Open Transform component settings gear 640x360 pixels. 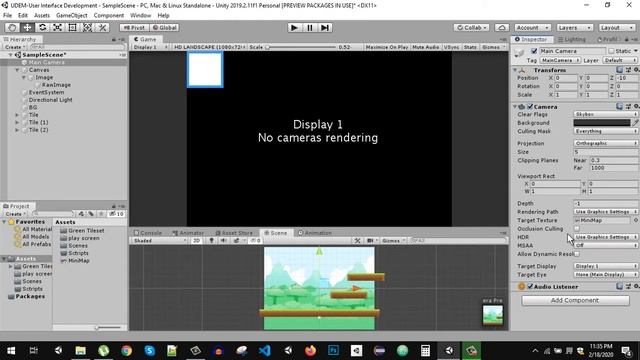636,70
